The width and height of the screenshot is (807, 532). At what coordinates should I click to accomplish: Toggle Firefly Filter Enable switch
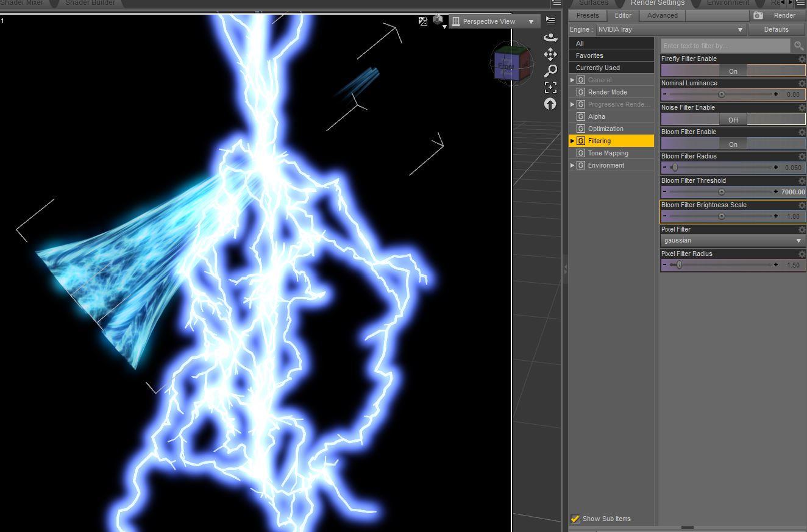[733, 71]
